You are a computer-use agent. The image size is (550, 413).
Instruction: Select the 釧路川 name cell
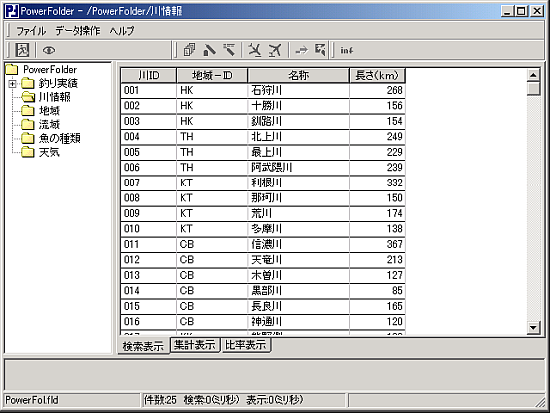coord(299,121)
